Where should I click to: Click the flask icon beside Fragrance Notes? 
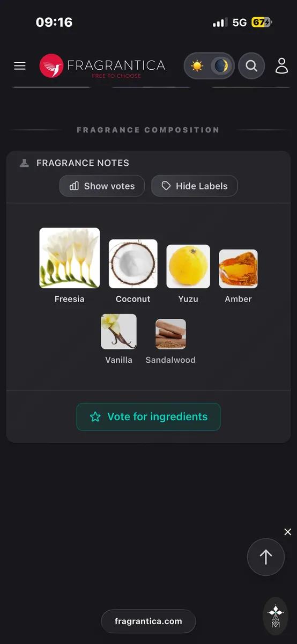24,163
